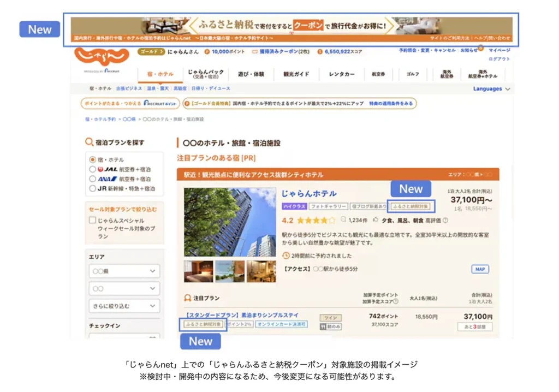Open the スタンダードプラン 素泊まりシンプルステイ link

click(x=242, y=315)
